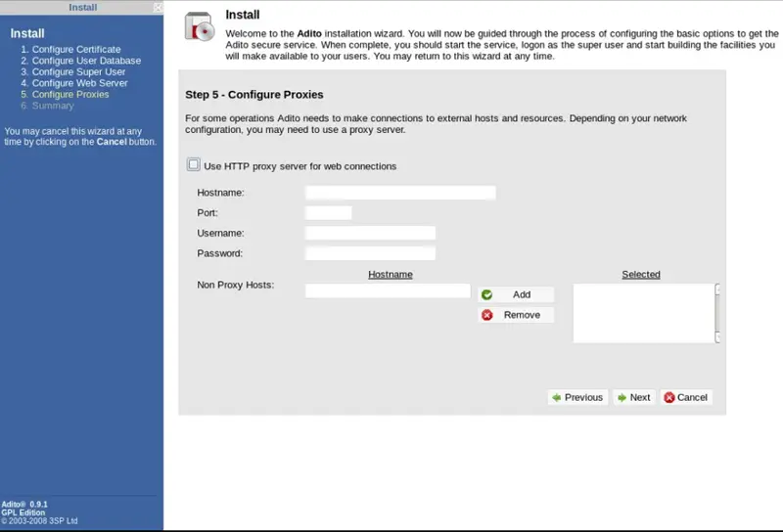Viewport: 783px width, 532px height.
Task: Click the Step 5 - Configure Proxies heading
Action: pyautogui.click(x=254, y=95)
